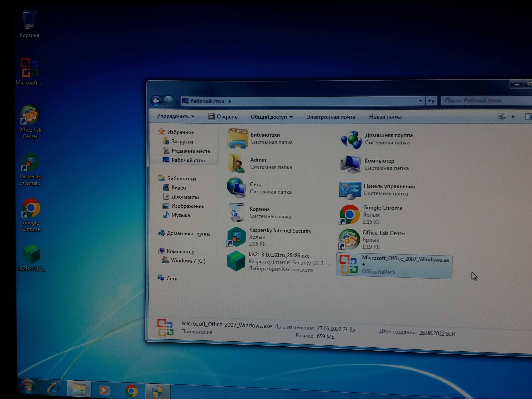Select the Google Chrome desktop shortcut
532x399 pixels.
click(31, 215)
